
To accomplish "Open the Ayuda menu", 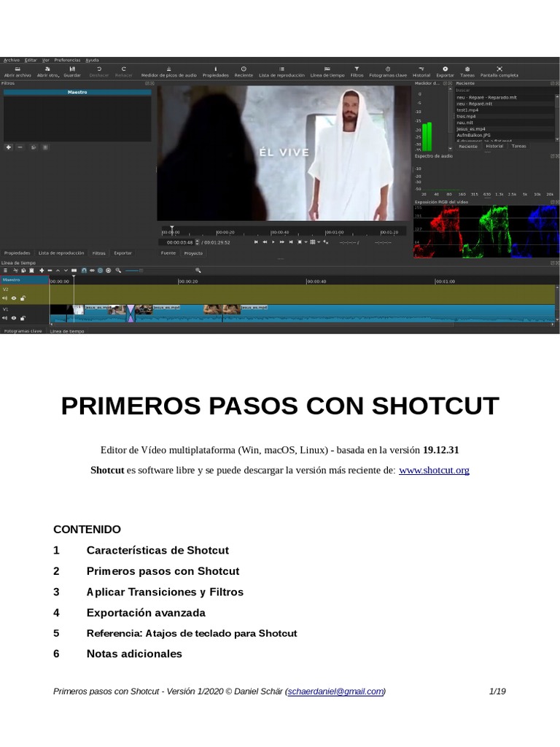I will 92,60.
